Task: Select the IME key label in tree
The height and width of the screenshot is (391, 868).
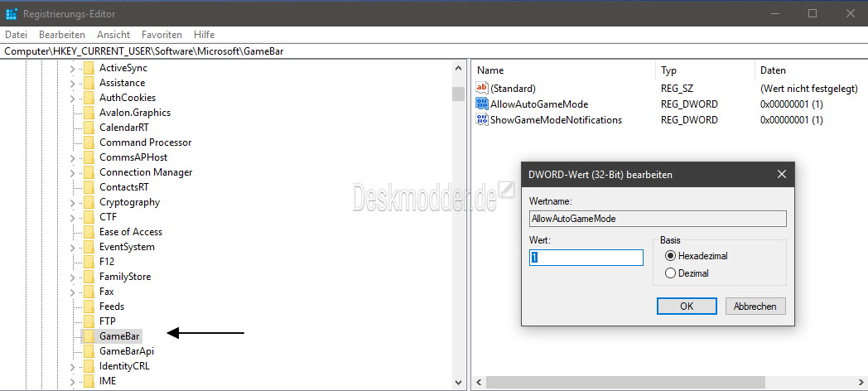Action: coord(108,381)
